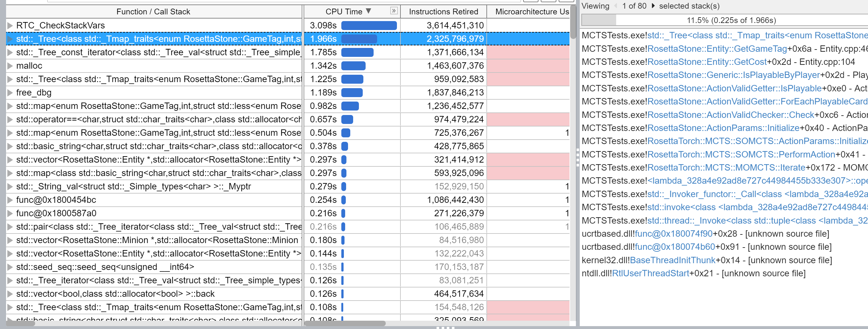Expand the malloc function row

10,66
